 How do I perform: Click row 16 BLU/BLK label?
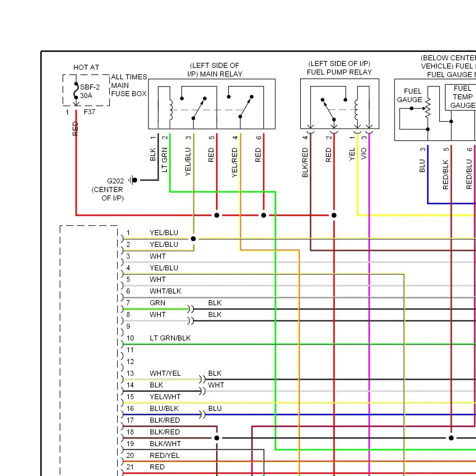point(164,408)
